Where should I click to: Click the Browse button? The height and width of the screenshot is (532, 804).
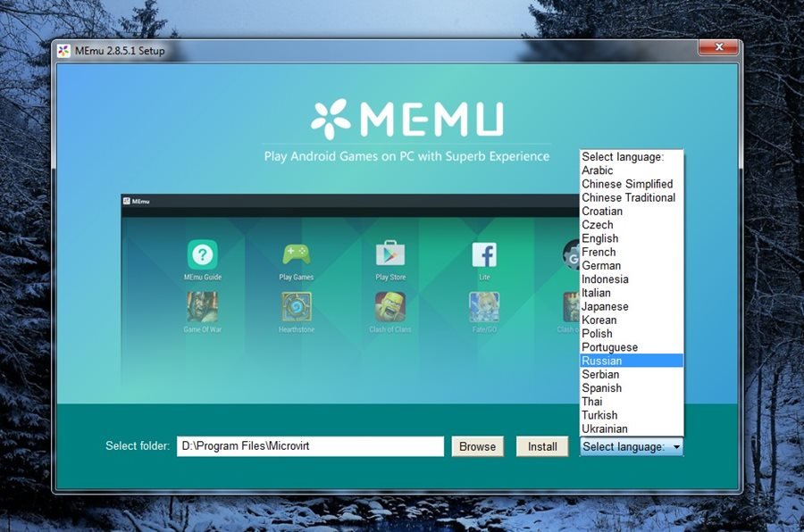pyautogui.click(x=477, y=446)
